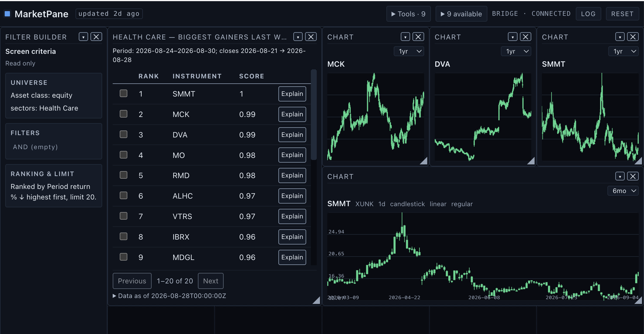The image size is (644, 334).
Task: Close the top SMMT 1yr chart panel
Action: (633, 37)
